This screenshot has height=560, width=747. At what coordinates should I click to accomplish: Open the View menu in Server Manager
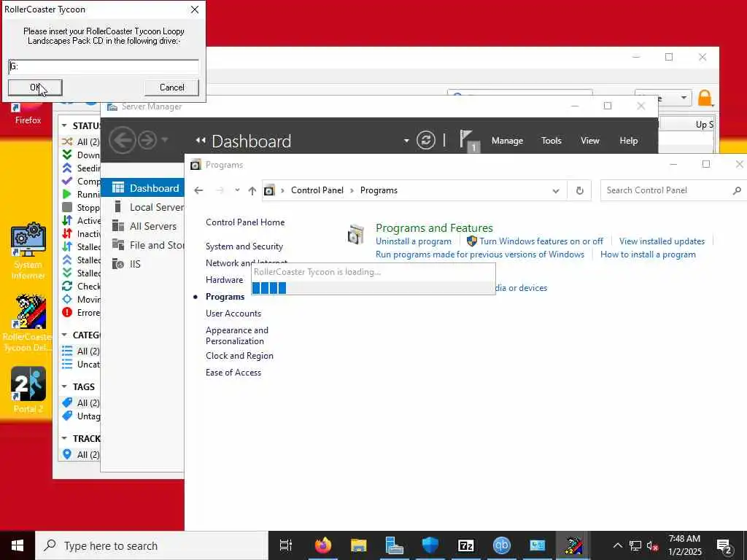click(589, 141)
